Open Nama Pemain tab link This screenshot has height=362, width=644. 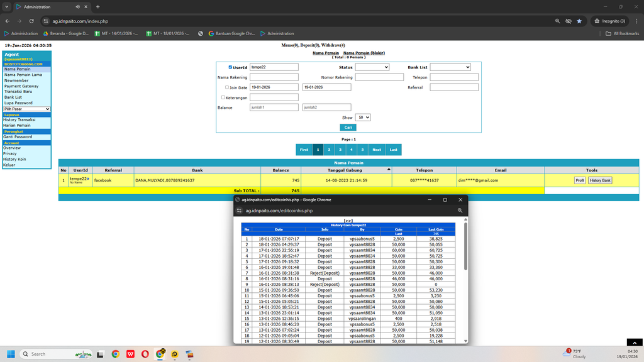(326, 53)
